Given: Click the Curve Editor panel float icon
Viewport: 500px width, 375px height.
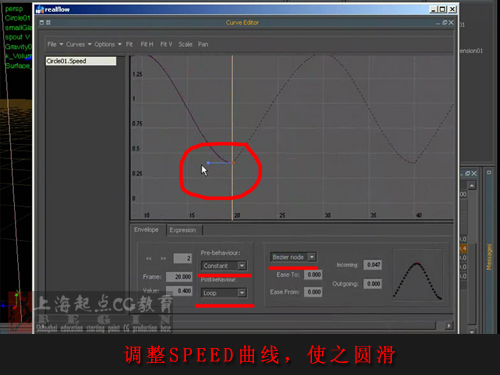Looking at the screenshot, I should [x=445, y=23].
